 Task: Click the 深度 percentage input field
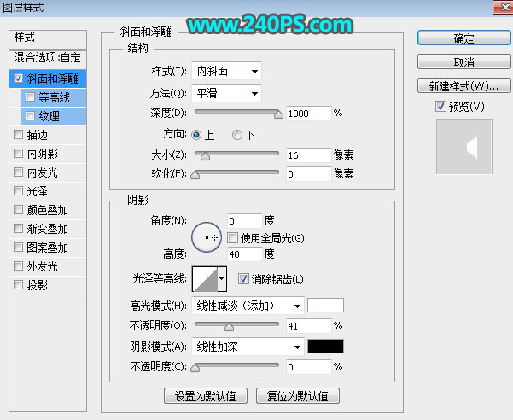point(309,114)
